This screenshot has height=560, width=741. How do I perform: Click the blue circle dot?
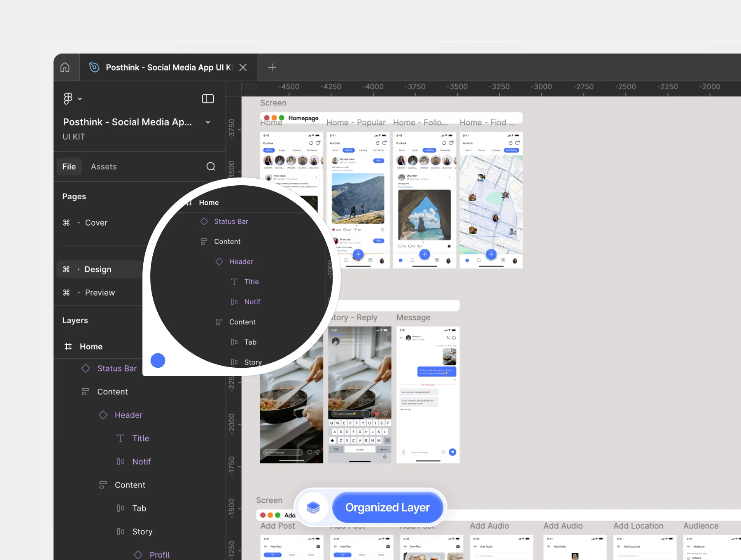pyautogui.click(x=158, y=360)
